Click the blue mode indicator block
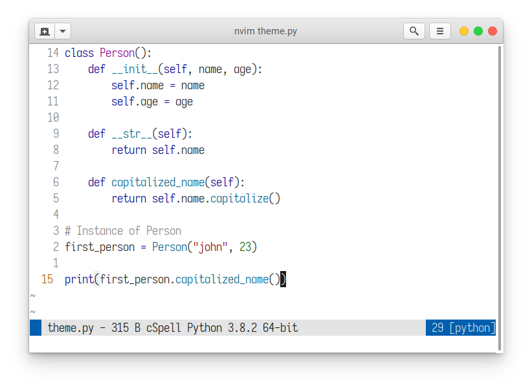Image resolution: width=532 pixels, height=392 pixels. [36, 328]
